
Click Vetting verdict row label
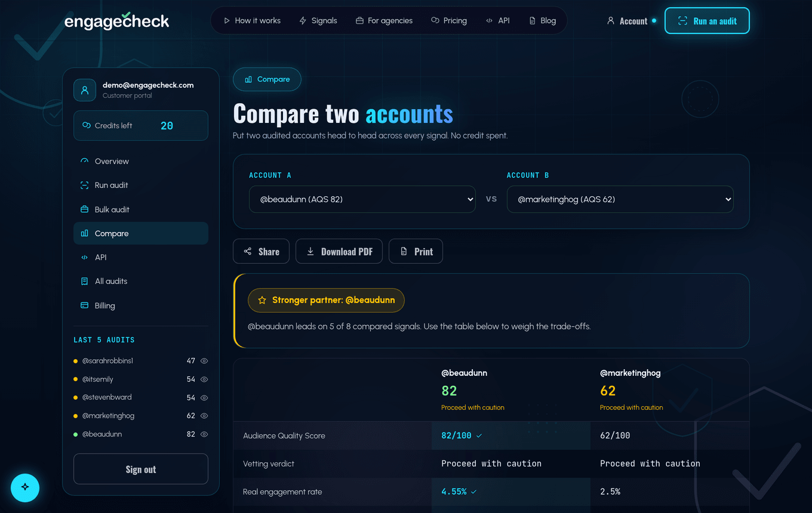(x=269, y=463)
